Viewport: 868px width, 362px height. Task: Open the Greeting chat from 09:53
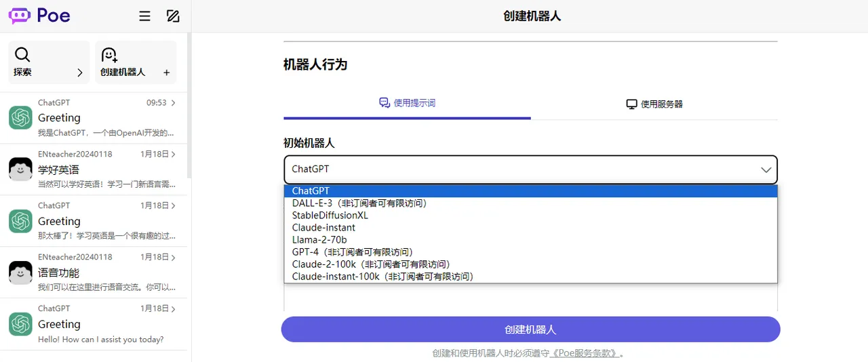93,118
